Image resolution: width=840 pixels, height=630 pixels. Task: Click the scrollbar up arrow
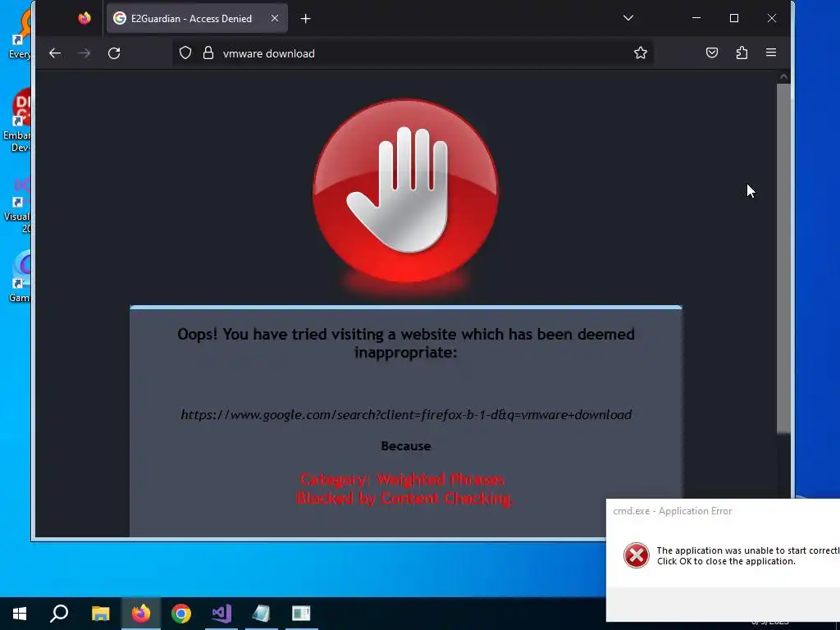pyautogui.click(x=783, y=76)
